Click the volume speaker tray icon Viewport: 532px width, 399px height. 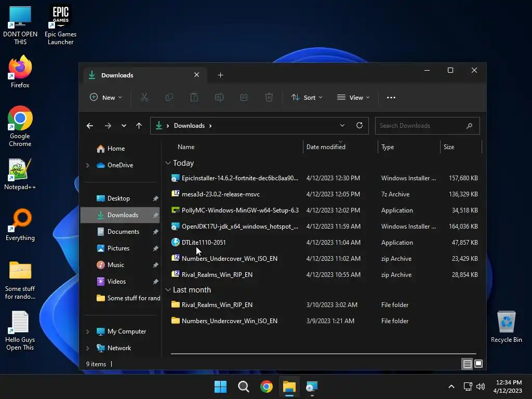[x=481, y=387]
